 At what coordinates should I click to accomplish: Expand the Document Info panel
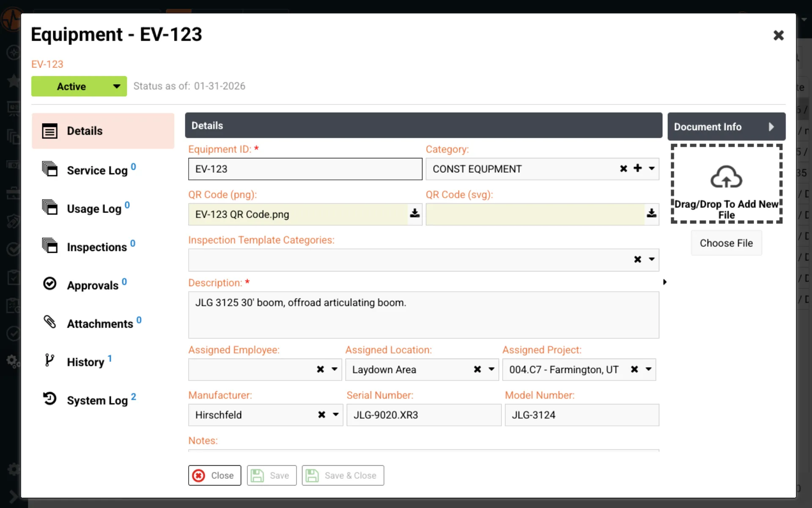[x=726, y=127]
